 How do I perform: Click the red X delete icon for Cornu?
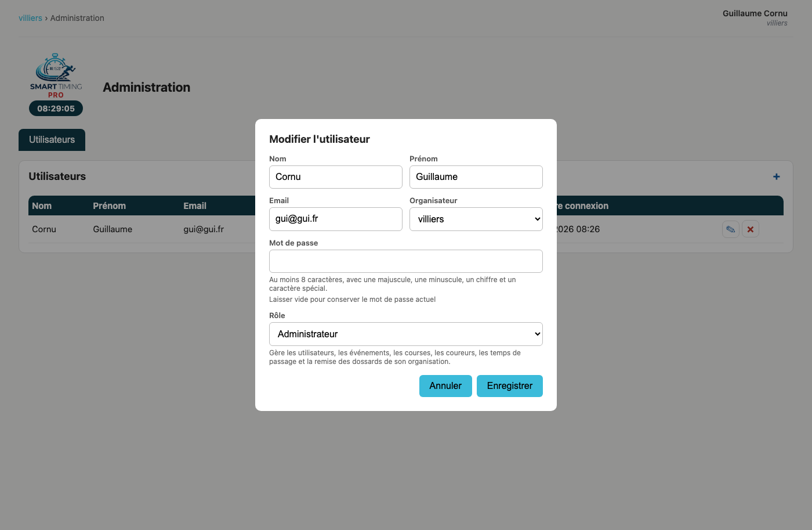coord(751,229)
